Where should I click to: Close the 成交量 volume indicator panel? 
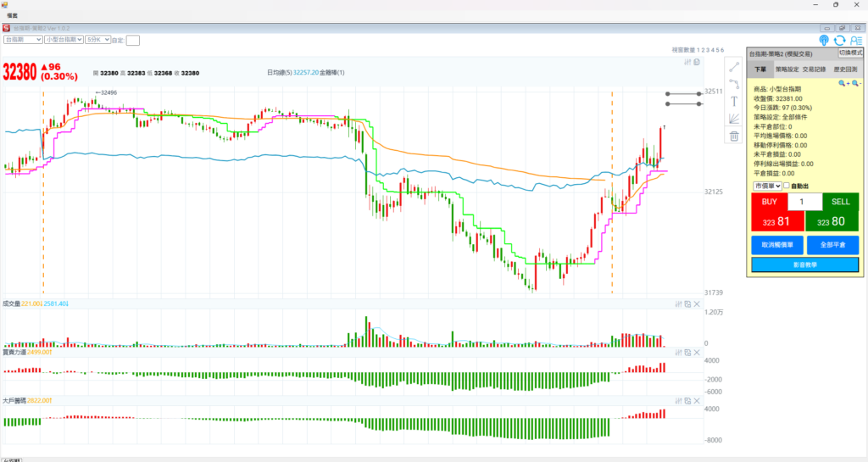[x=697, y=303]
